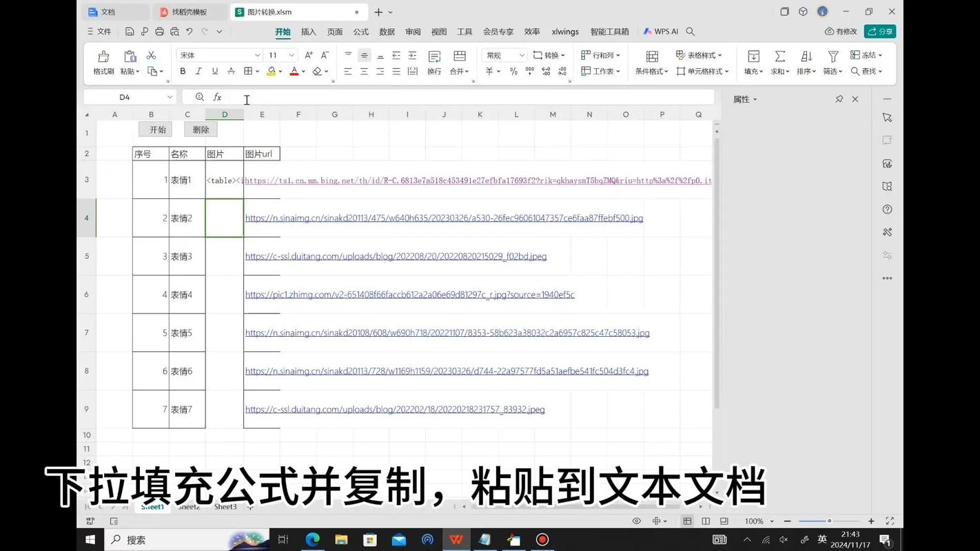Toggle italic formatting
Image resolution: width=980 pixels, height=551 pixels.
[198, 71]
